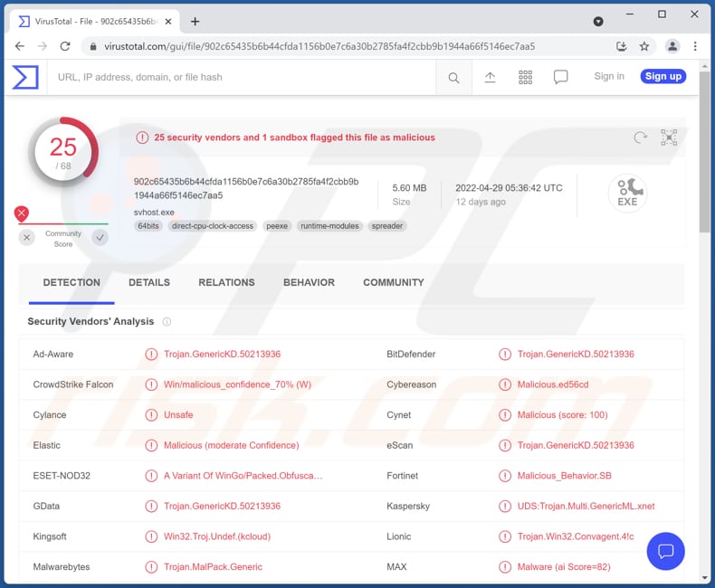Screen dimensions: 715x588
Task: Click Cylance's Unsafe result
Action: click(178, 415)
